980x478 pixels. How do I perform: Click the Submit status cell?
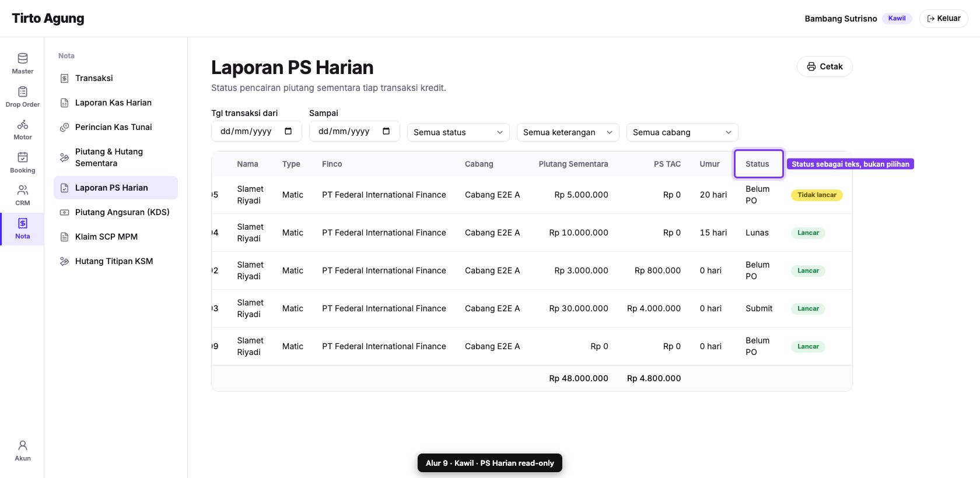(x=759, y=308)
